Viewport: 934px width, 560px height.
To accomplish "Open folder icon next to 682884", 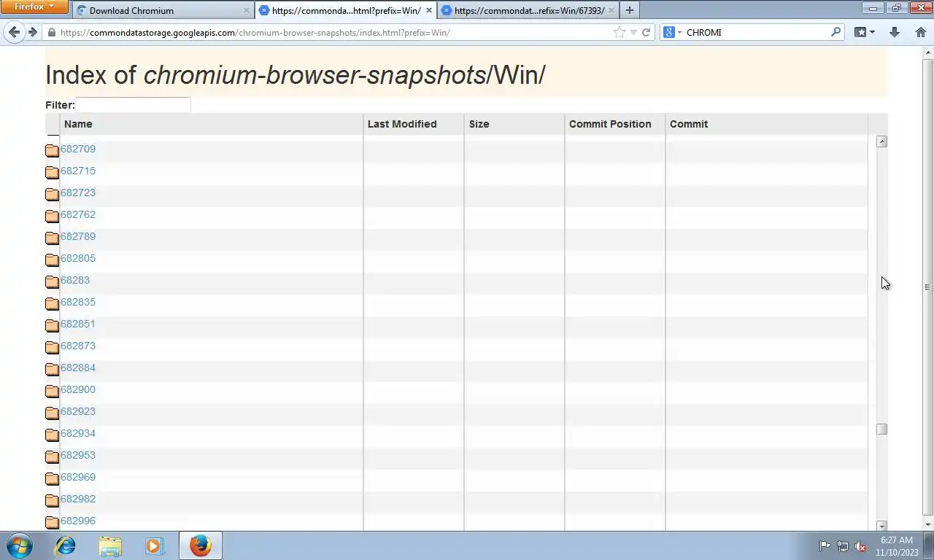I will [52, 370].
